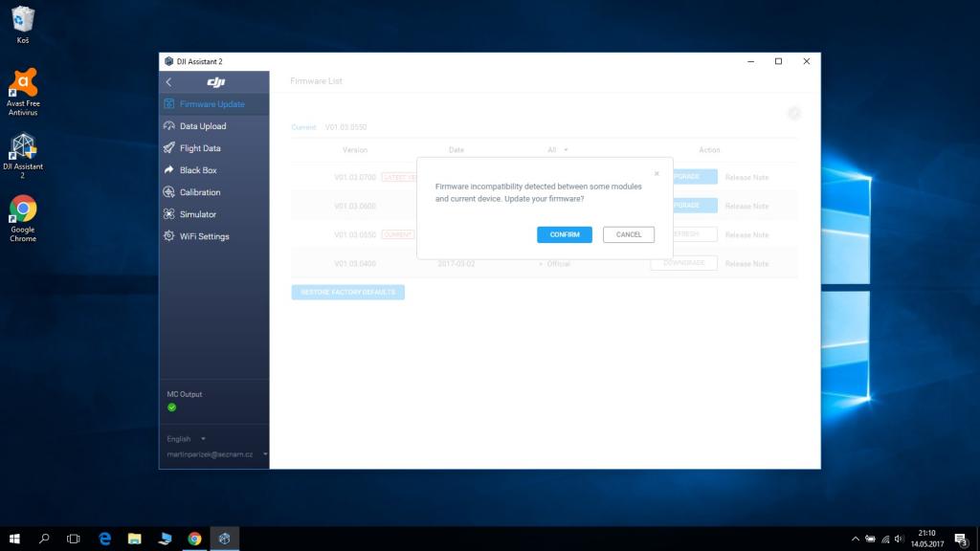Click Downgrade for firmware V01.03.0400
980x551 pixels.
683,263
